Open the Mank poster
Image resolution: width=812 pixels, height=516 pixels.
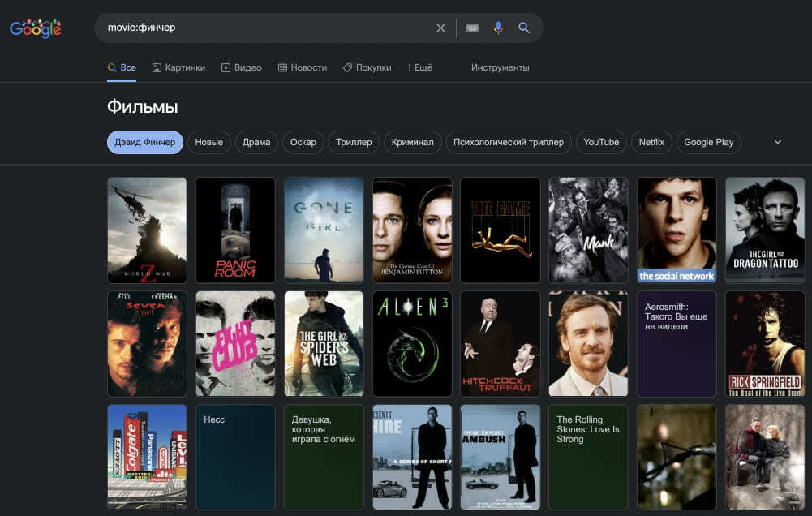click(589, 230)
